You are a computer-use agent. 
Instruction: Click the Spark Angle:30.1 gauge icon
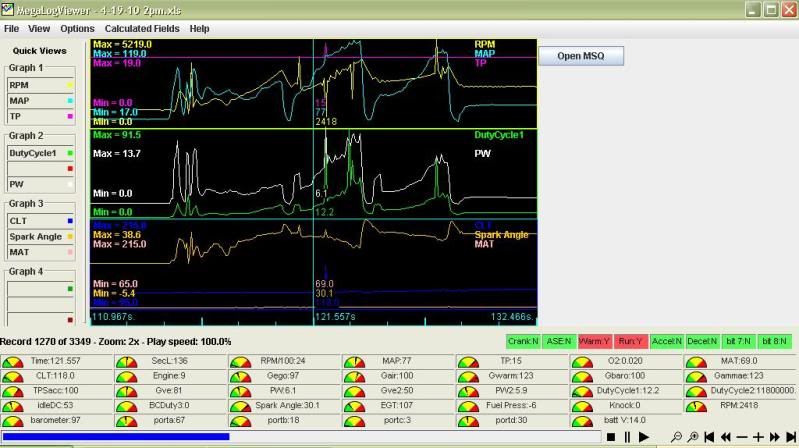tap(241, 407)
